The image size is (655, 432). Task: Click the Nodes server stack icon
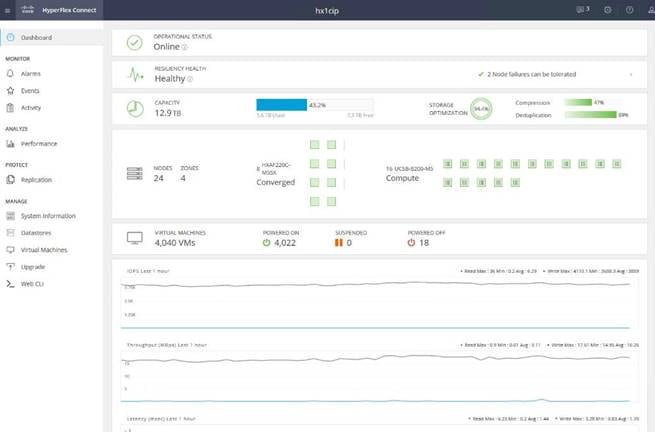point(135,173)
